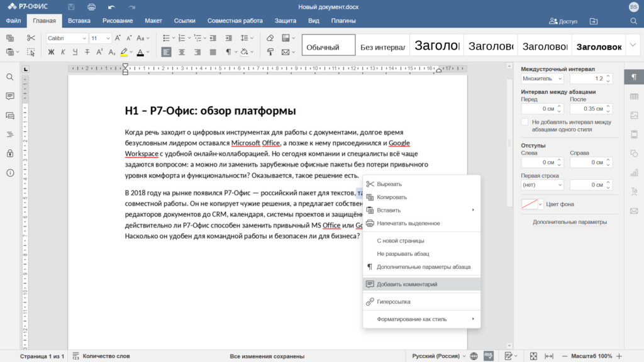Image resolution: width=644 pixels, height=362 pixels.
Task: Toggle nonprinting characters pilcrow button
Action: point(228,52)
